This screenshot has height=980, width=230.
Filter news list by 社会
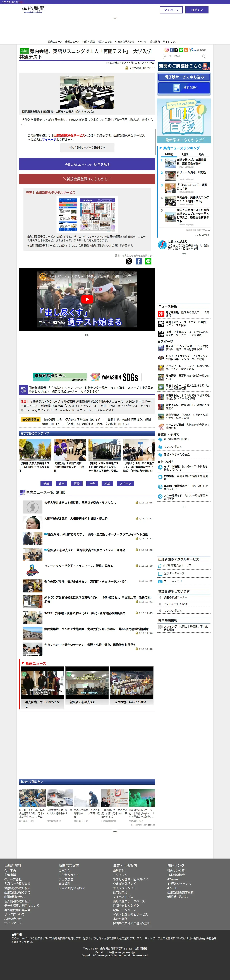tap(92, 484)
